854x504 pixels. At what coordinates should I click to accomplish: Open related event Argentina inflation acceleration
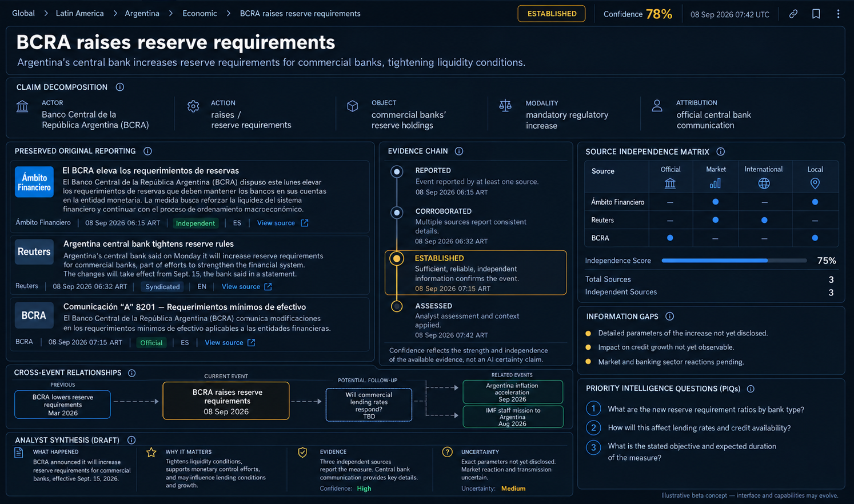pos(512,392)
